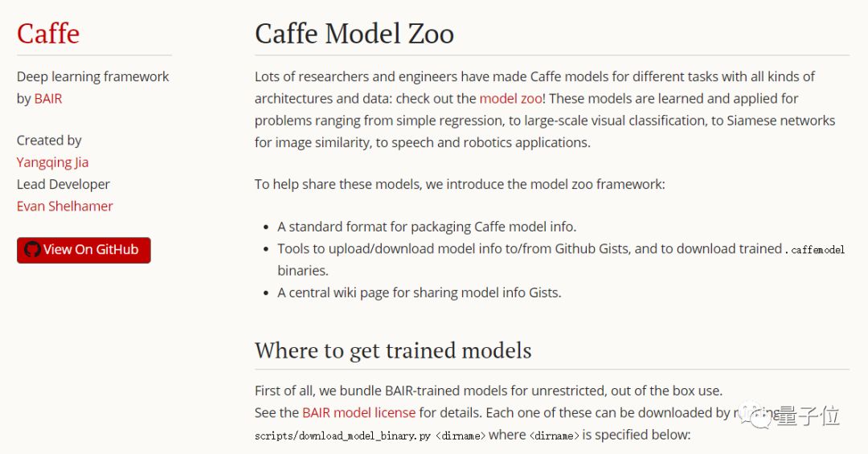Click the Caffe Model Zoo heading
Viewport: 868px width, 454px height.
coord(354,34)
